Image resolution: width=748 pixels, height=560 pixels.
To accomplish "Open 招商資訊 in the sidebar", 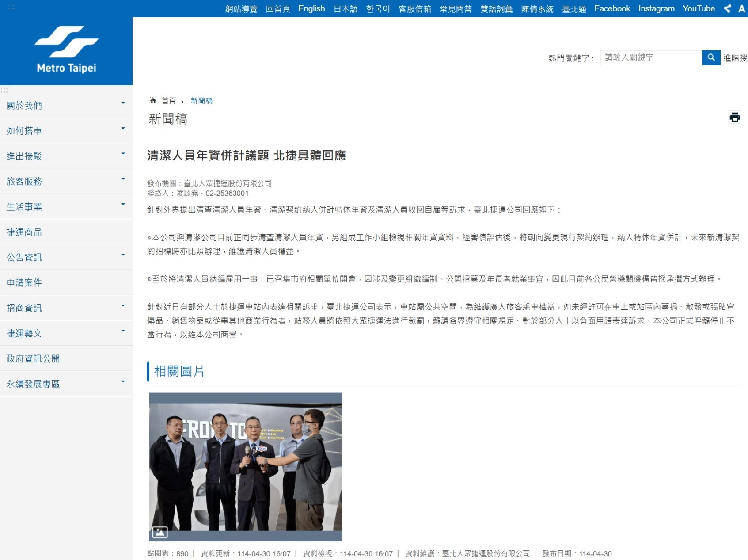I will pos(24,308).
